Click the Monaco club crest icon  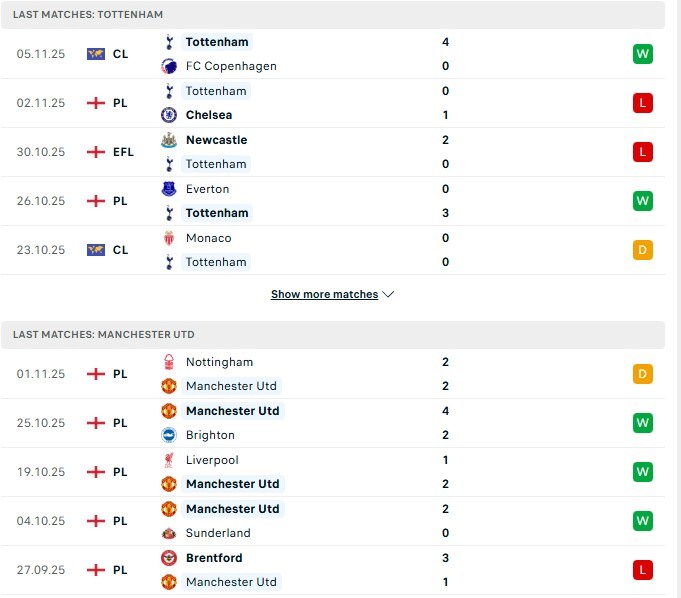tap(168, 238)
